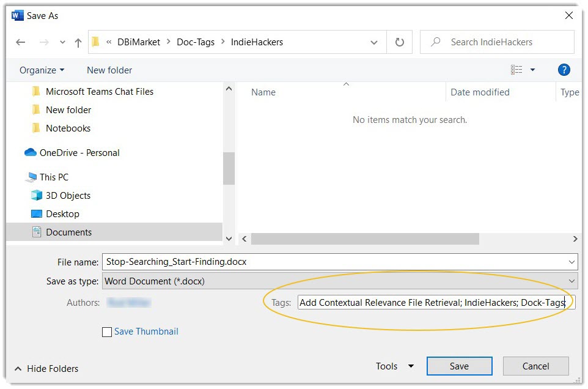Click the Back navigation arrow
588x389 pixels.
pos(21,42)
